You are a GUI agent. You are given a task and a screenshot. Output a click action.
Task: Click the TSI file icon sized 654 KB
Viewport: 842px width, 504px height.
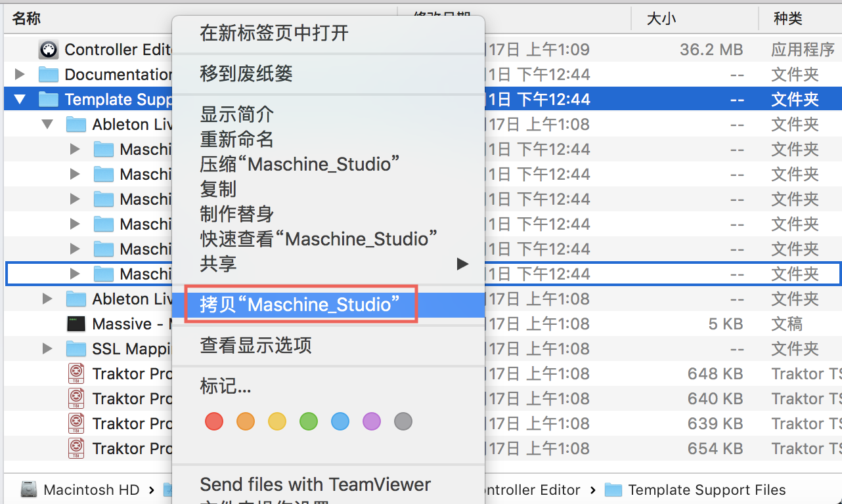coord(76,448)
